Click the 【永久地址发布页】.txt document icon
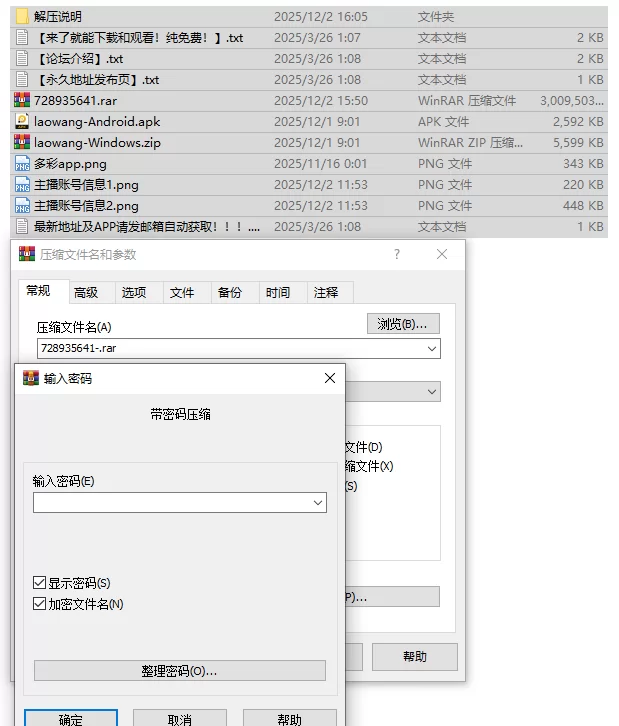Image resolution: width=619 pixels, height=726 pixels. click(x=22, y=80)
